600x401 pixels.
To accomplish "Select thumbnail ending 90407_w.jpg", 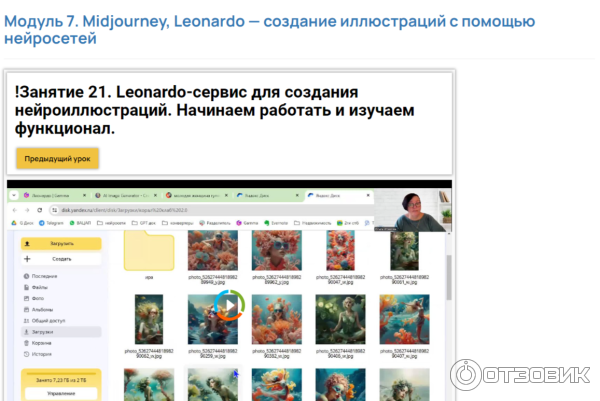I will [404, 319].
